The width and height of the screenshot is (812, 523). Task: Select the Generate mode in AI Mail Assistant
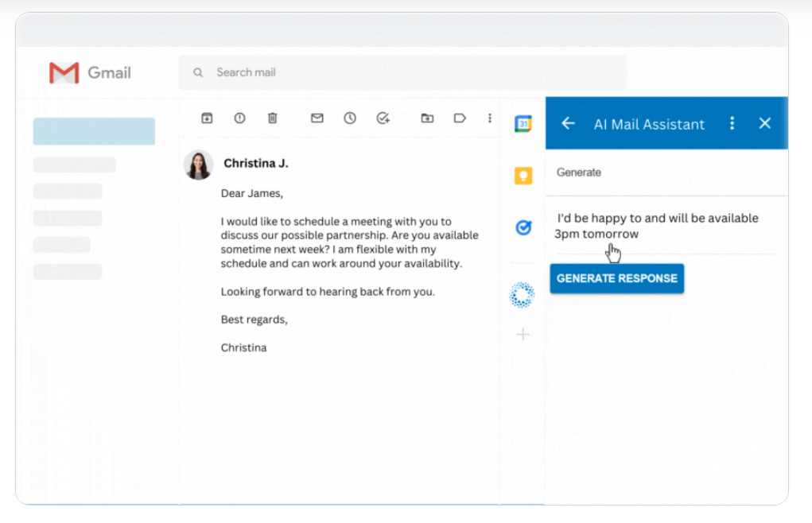click(578, 172)
